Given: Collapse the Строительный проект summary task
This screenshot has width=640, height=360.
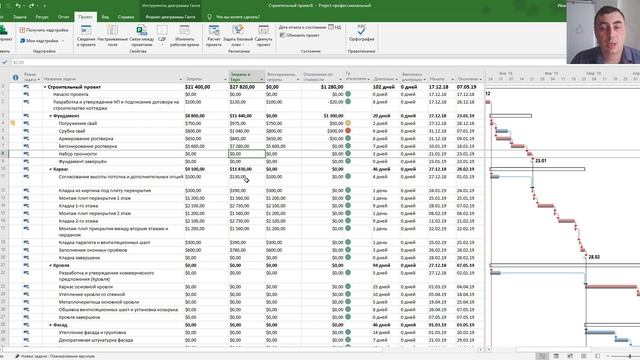Looking at the screenshot, I should 45,87.
